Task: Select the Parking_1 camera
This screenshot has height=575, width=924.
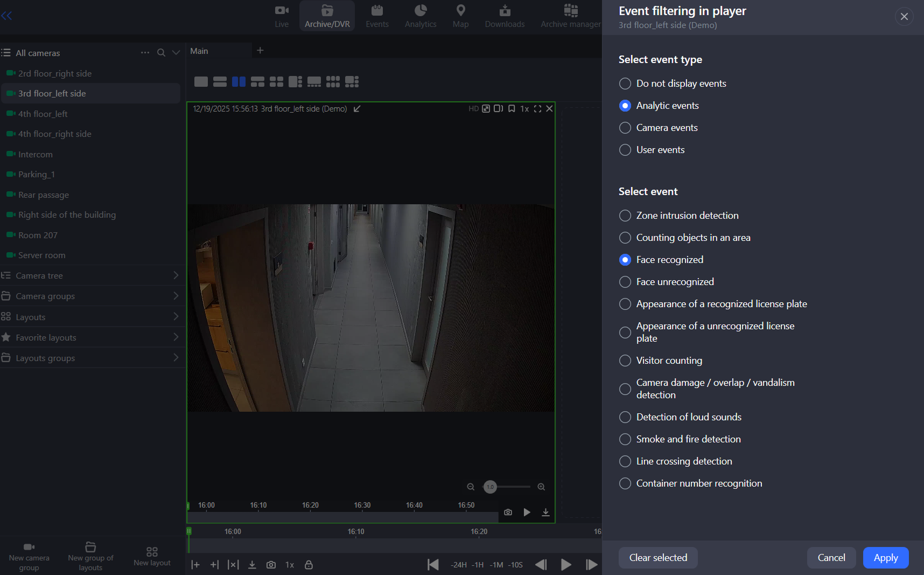Action: pos(37,175)
